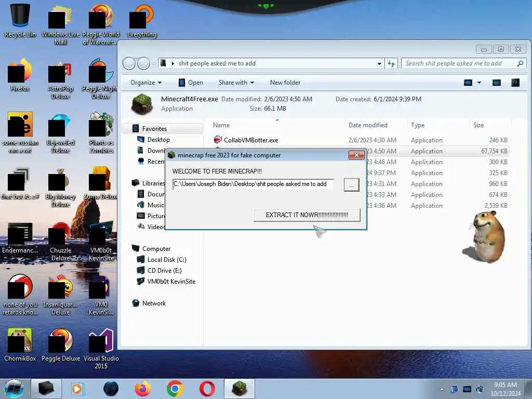The width and height of the screenshot is (532, 399).
Task: Click the Explorer search box
Action: pos(463,63)
